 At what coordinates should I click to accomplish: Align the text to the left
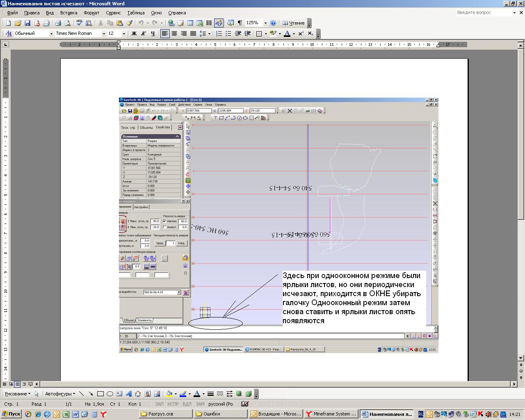coord(165,34)
